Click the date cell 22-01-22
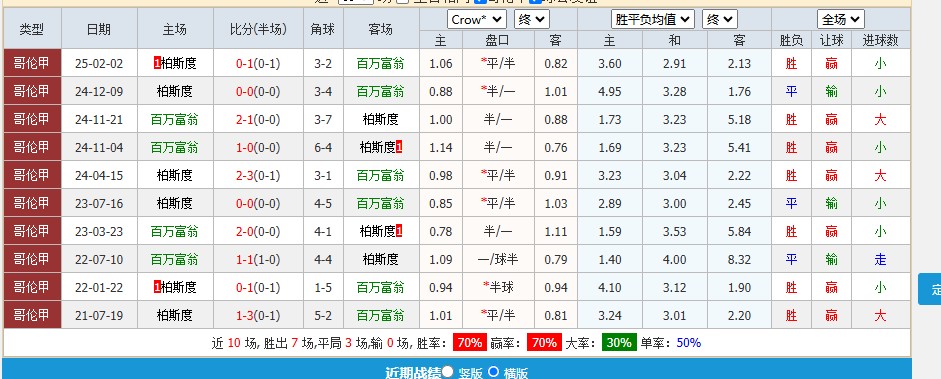Screen dimensions: 941x379 pyautogui.click(x=99, y=287)
